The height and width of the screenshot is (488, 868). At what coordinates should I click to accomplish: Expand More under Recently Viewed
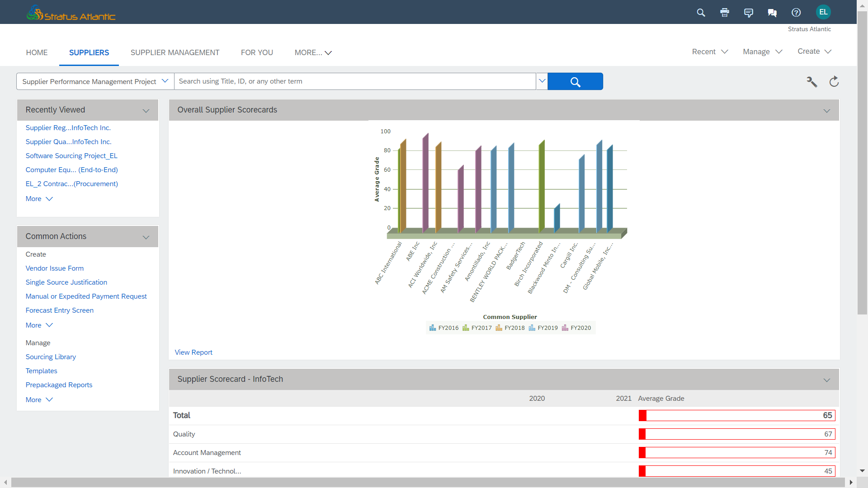[39, 199]
